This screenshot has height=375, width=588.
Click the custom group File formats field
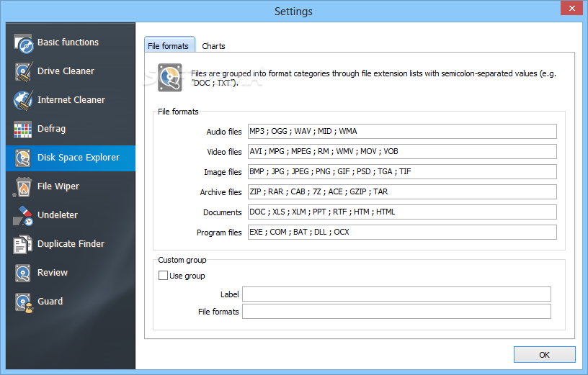point(396,312)
